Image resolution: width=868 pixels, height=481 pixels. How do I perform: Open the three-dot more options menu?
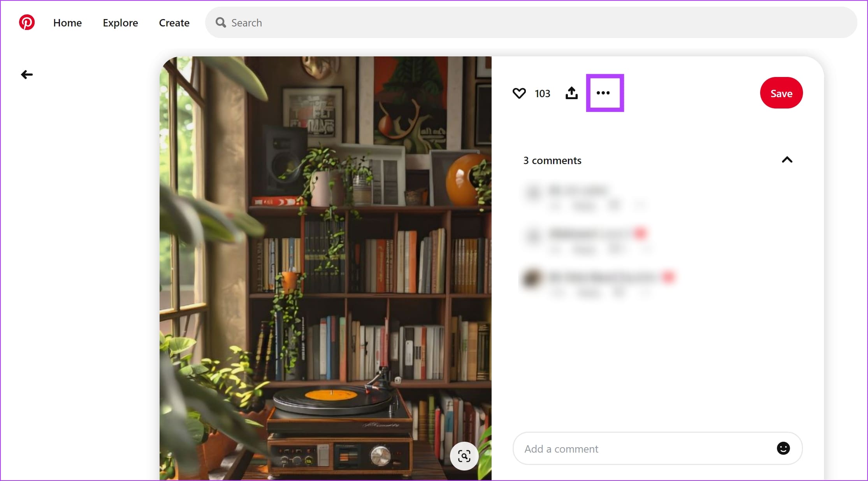604,93
